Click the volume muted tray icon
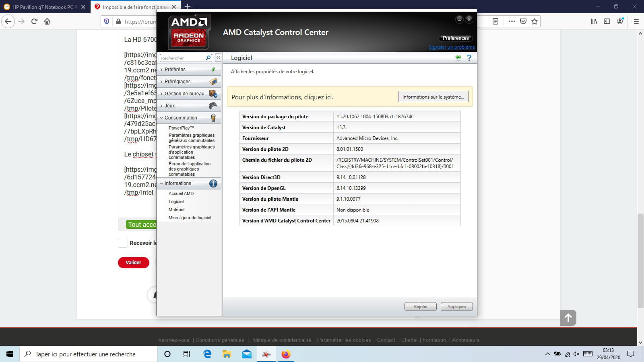The image size is (644, 362). click(x=576, y=354)
